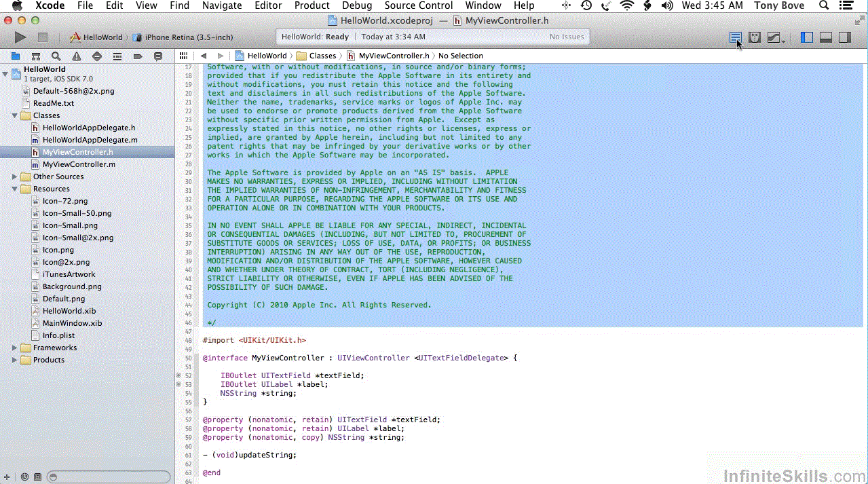Filter navigator by source-control status
Image resolution: width=868 pixels, height=484 pixels.
coord(37,477)
